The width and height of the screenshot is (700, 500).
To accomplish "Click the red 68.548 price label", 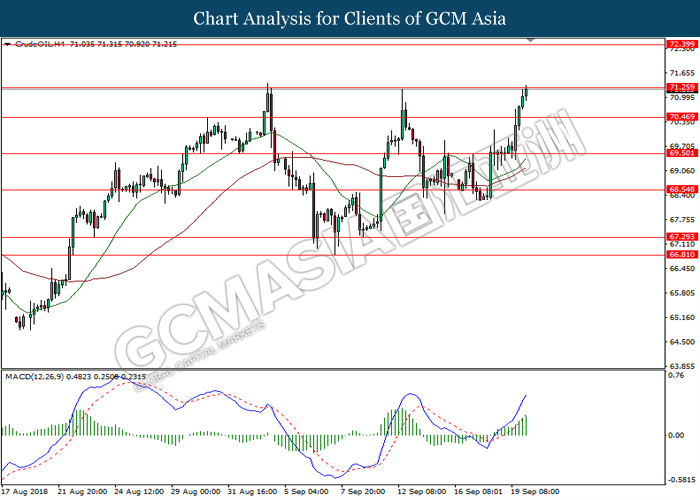I will (x=683, y=189).
